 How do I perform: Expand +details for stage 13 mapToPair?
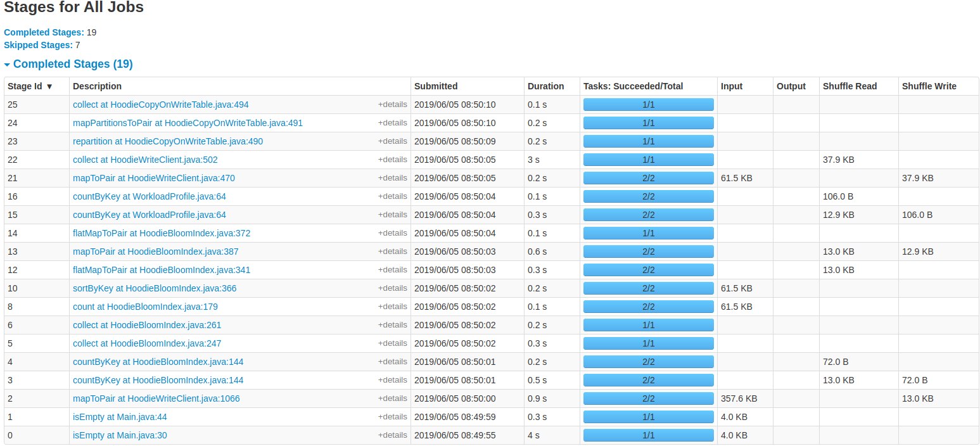(393, 252)
